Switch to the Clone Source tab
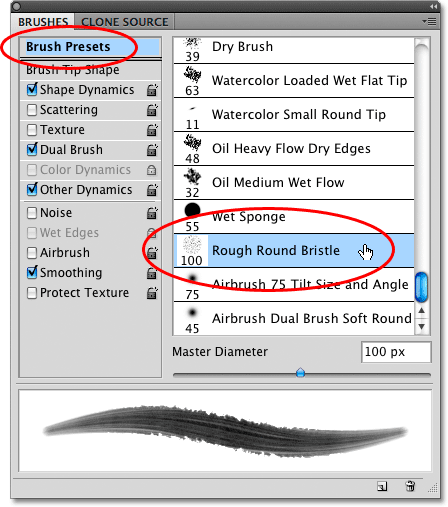This screenshot has height=507, width=448. (125, 22)
